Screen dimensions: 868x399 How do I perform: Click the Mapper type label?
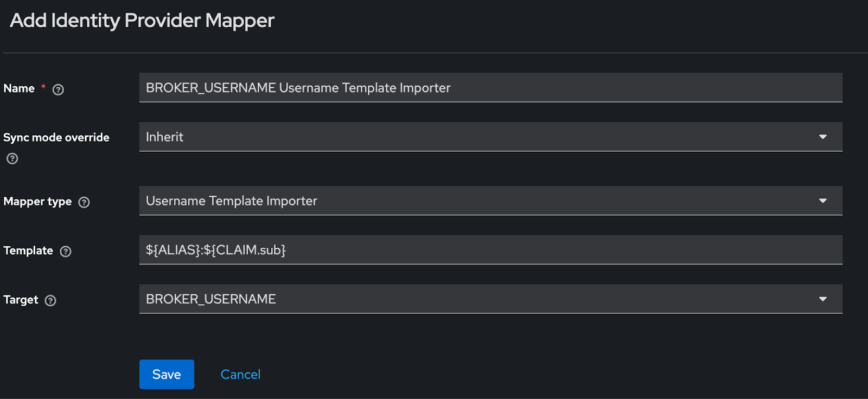pyautogui.click(x=37, y=202)
